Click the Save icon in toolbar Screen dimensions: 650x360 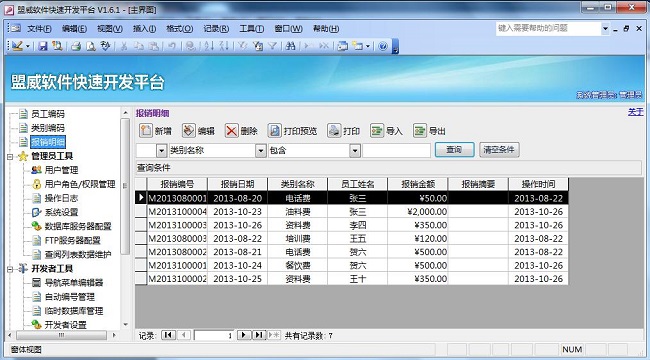click(43, 46)
